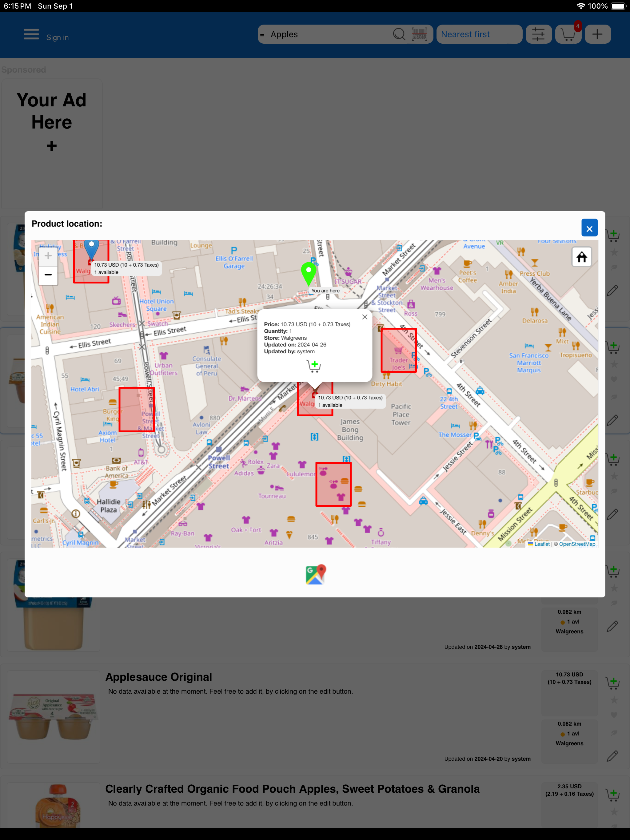Click the Trader Joe's store on map
630x840 pixels.
pos(399,350)
